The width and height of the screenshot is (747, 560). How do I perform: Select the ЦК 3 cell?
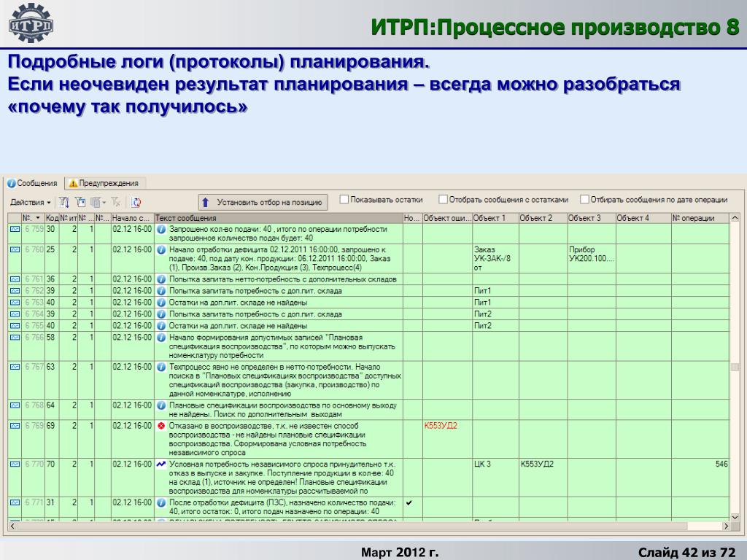click(495, 477)
